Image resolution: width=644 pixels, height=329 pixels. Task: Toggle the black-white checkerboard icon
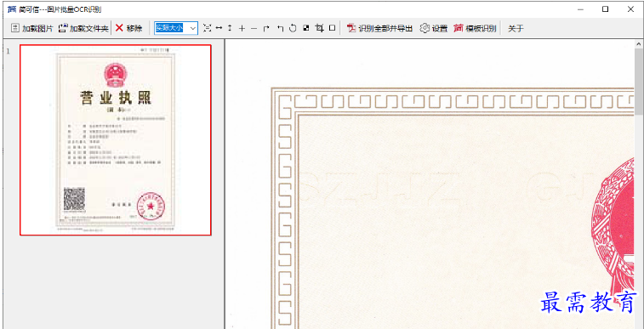point(305,28)
